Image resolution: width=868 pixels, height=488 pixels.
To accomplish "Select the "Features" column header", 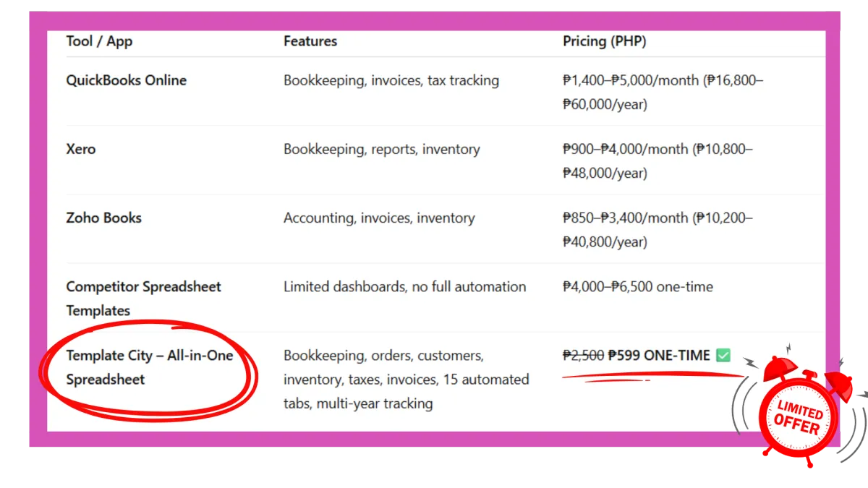I will (x=310, y=41).
